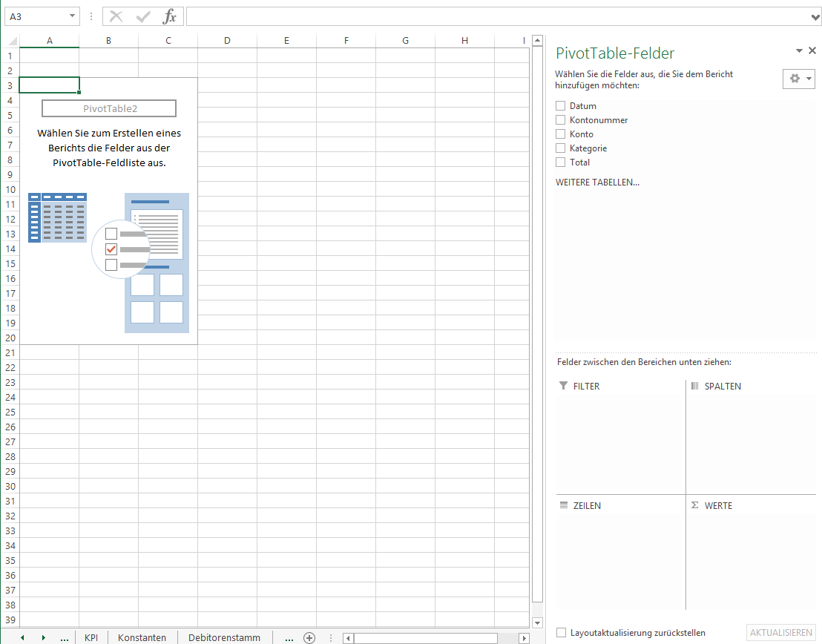Screen dimensions: 822x644
Task: Expand the formula bar
Action: (x=816, y=16)
